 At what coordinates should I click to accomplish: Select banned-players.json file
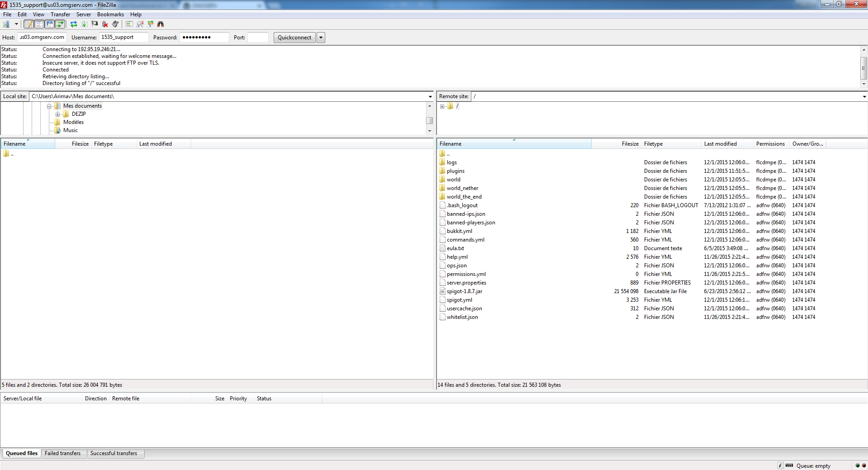[471, 223]
